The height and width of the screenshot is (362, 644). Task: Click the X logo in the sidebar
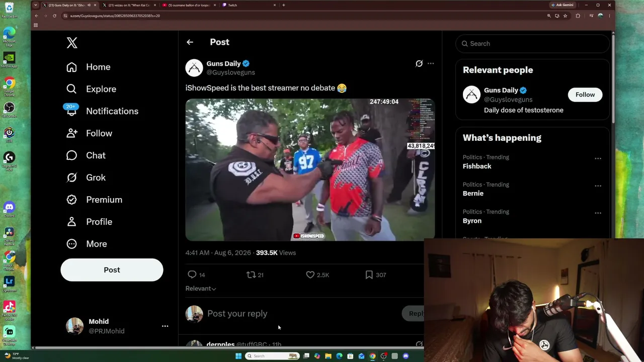(x=72, y=43)
